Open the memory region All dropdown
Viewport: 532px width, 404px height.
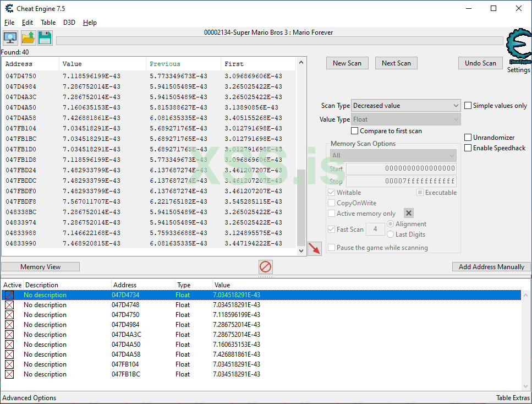(x=393, y=156)
